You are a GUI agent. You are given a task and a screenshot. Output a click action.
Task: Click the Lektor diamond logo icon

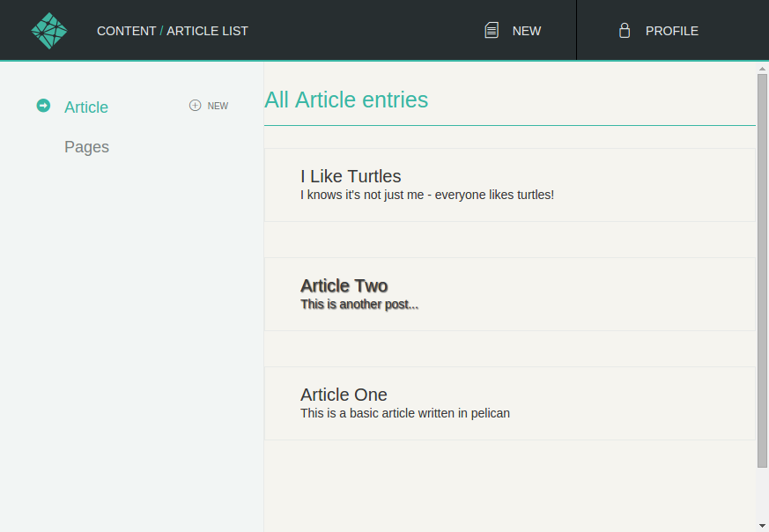coord(49,29)
